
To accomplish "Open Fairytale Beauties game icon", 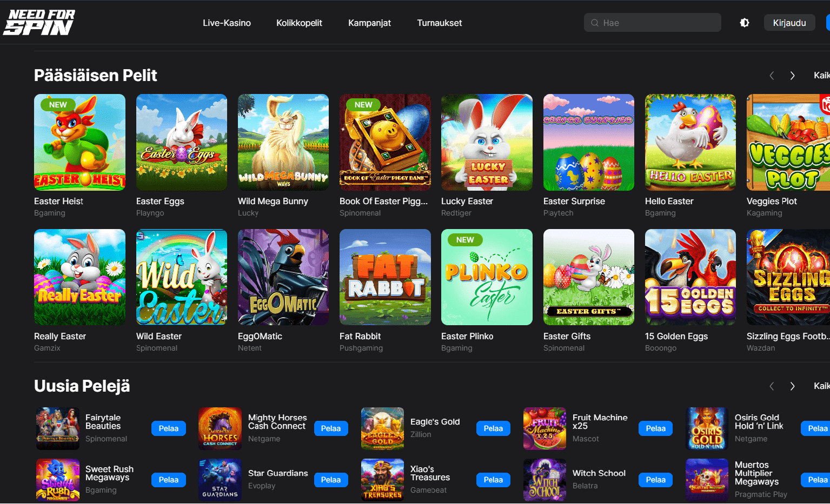I will click(x=58, y=428).
